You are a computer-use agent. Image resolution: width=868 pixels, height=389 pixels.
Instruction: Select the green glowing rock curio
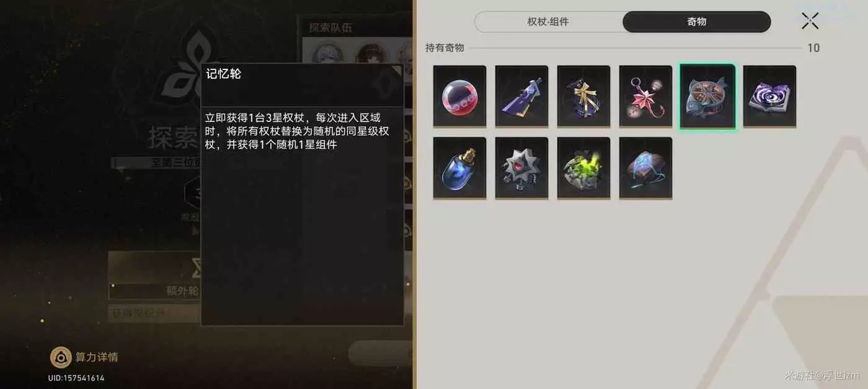pos(583,168)
